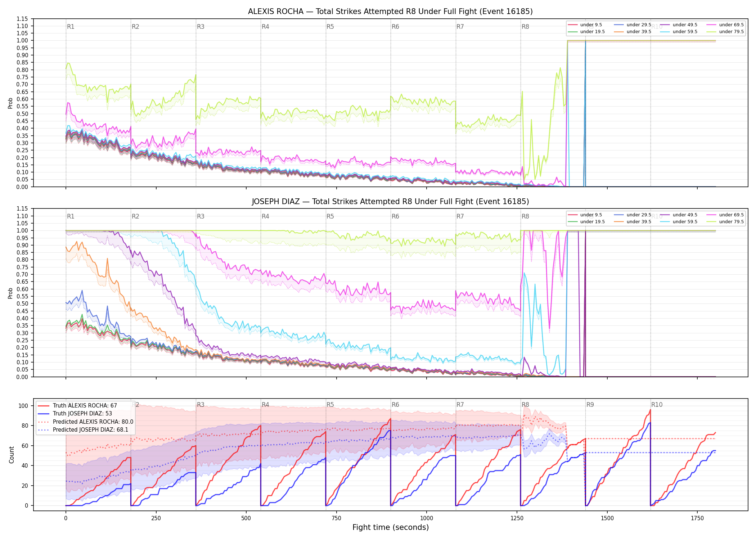
Task: Click the JOSEPH DIAZ chart title
Action: (x=390, y=202)
